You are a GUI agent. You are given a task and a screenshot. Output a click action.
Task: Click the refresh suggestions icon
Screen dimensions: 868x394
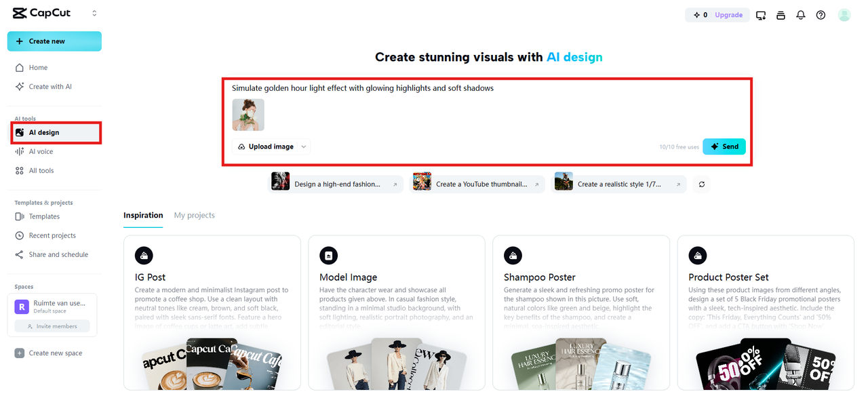coord(701,184)
